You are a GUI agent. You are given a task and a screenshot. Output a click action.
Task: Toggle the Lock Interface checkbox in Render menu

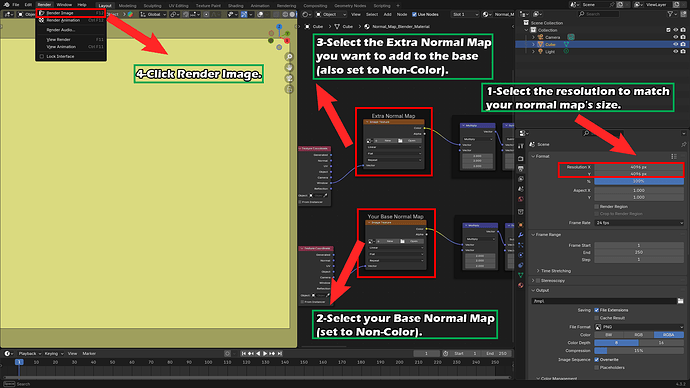pyautogui.click(x=42, y=56)
